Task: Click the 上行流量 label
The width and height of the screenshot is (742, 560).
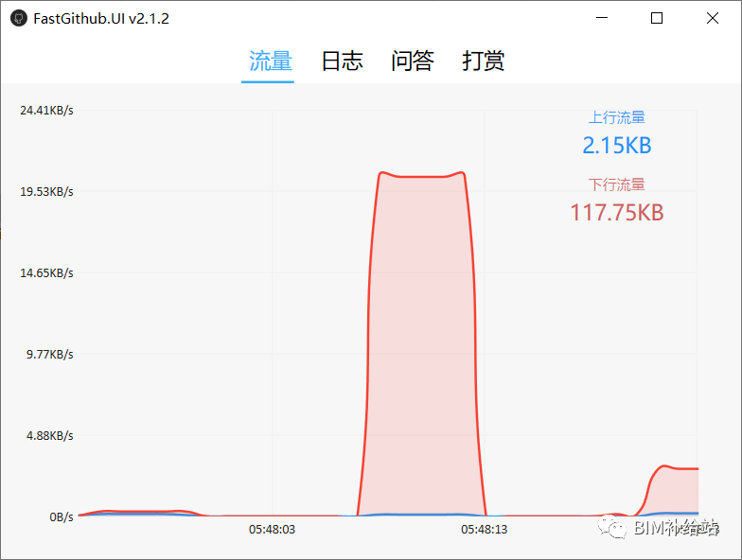Action: [x=617, y=117]
